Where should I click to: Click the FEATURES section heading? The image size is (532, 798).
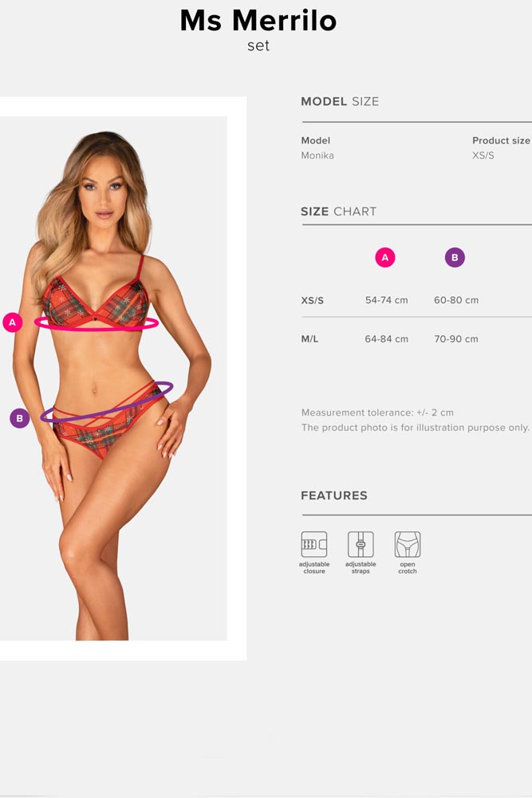click(334, 496)
